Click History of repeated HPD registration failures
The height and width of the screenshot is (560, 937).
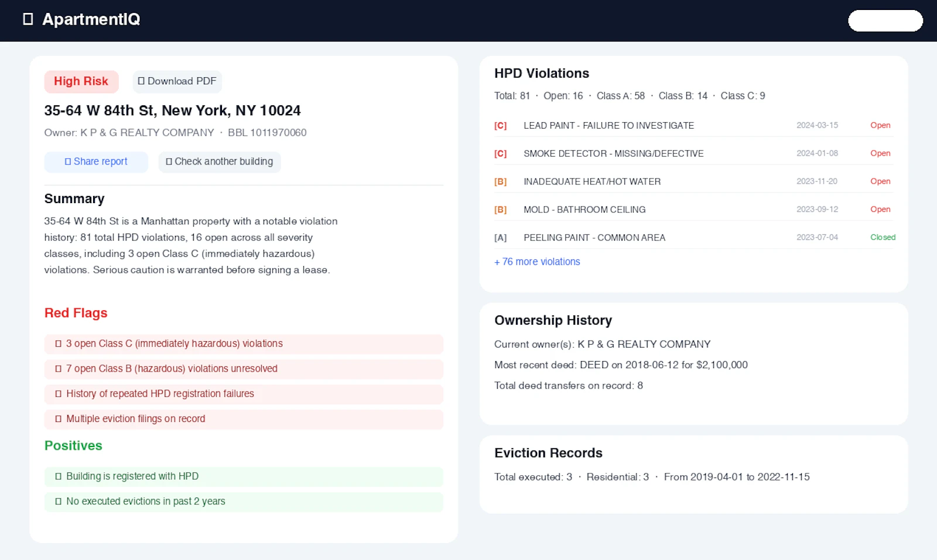(244, 394)
